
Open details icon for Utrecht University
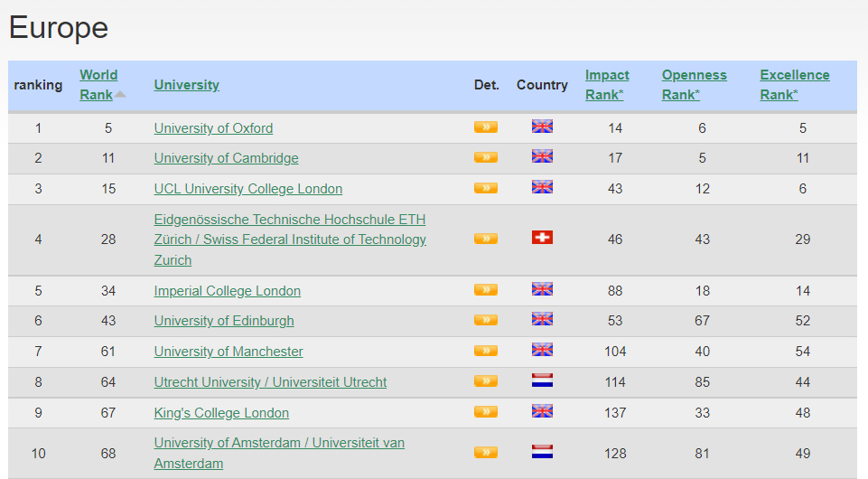tap(486, 381)
